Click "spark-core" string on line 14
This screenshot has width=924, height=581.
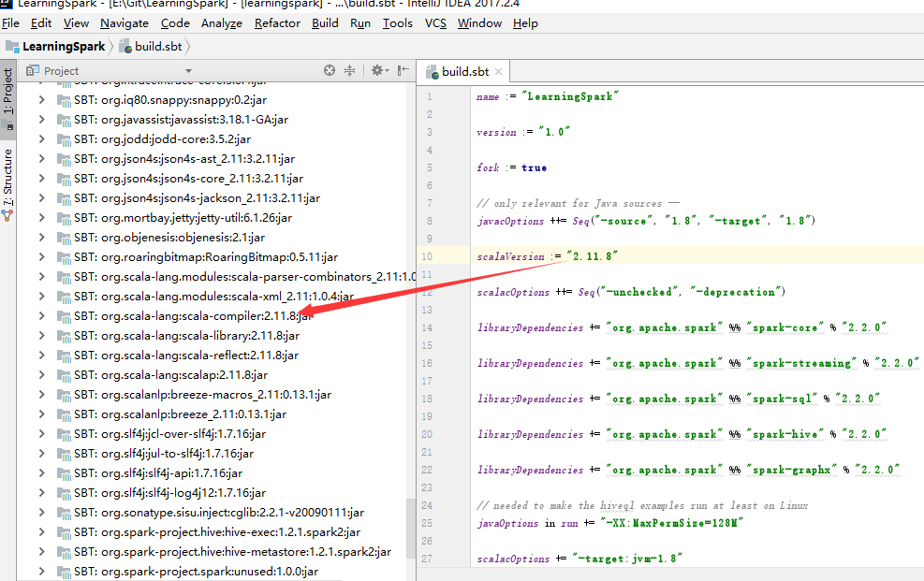point(785,327)
